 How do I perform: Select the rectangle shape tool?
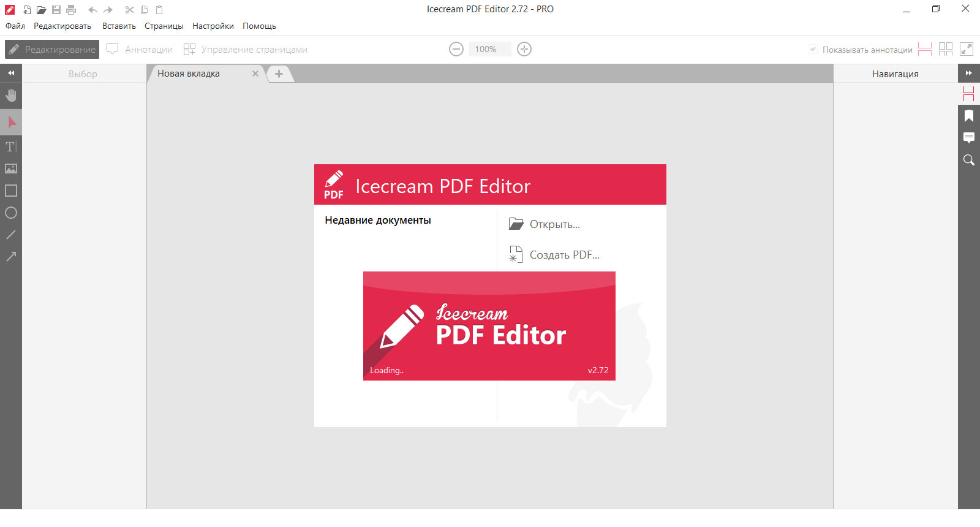[x=11, y=191]
